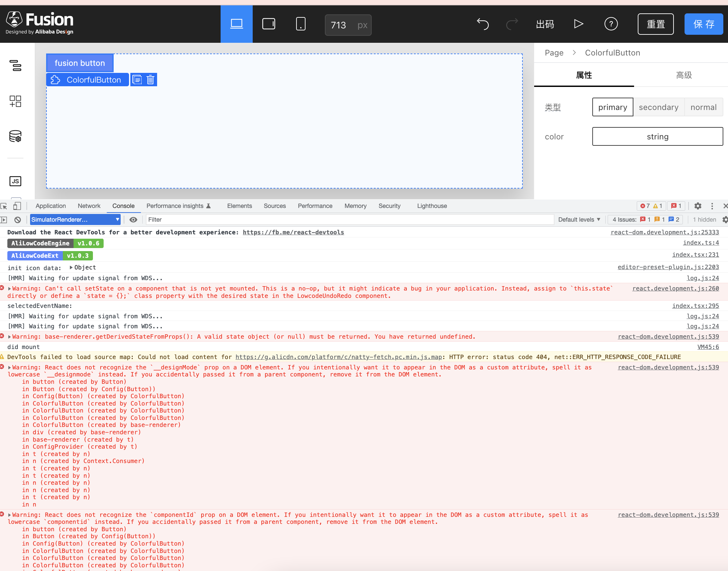Click the canvas width input showing 713
Screen dimensions: 728x571
(x=339, y=25)
